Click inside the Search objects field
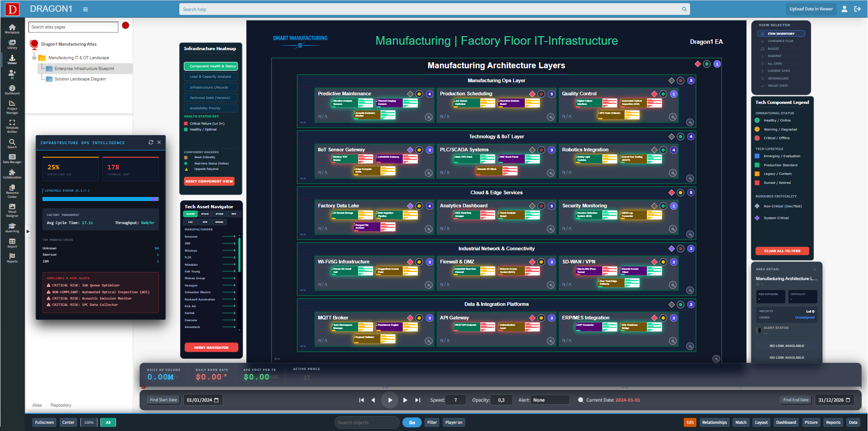The width and height of the screenshot is (868, 431). (x=366, y=422)
